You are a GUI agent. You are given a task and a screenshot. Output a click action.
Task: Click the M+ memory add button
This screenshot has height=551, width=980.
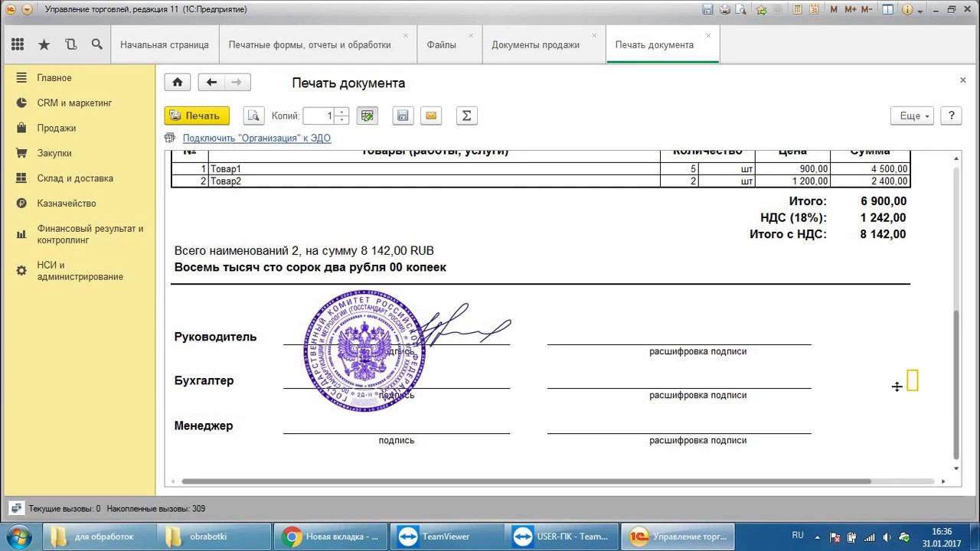[850, 10]
